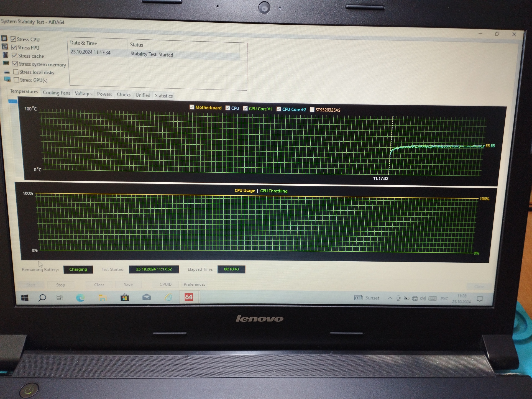
Task: Toggle the Stress cache checkbox
Action: (x=14, y=55)
